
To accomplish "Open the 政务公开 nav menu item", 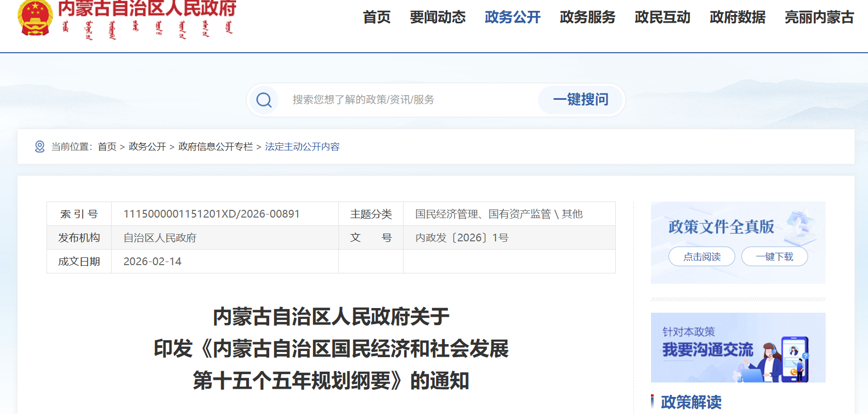I will (x=513, y=17).
